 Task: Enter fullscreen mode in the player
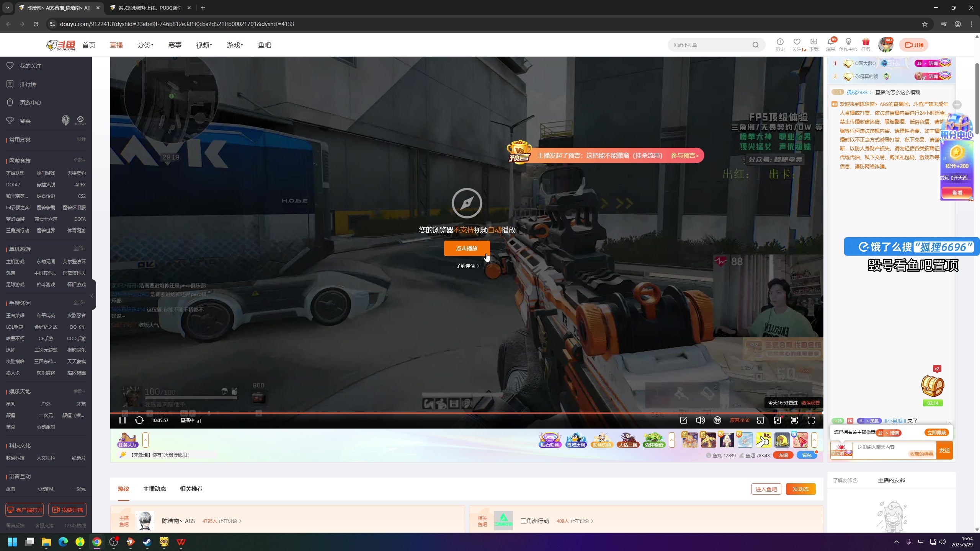[x=811, y=420]
